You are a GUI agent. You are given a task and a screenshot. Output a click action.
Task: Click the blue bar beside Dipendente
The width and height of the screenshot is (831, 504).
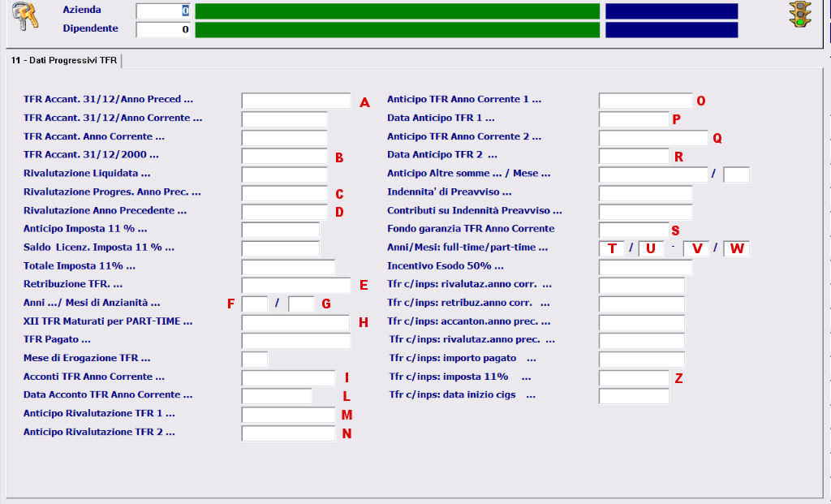click(x=671, y=29)
